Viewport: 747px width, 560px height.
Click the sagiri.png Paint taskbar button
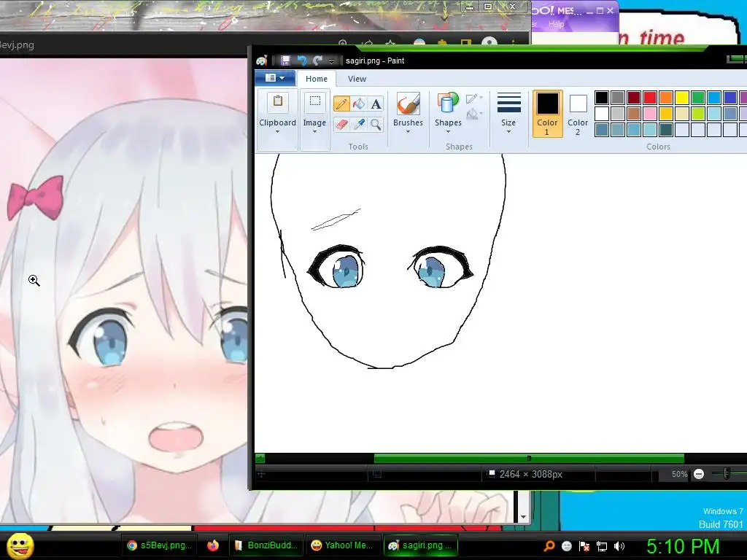click(421, 545)
